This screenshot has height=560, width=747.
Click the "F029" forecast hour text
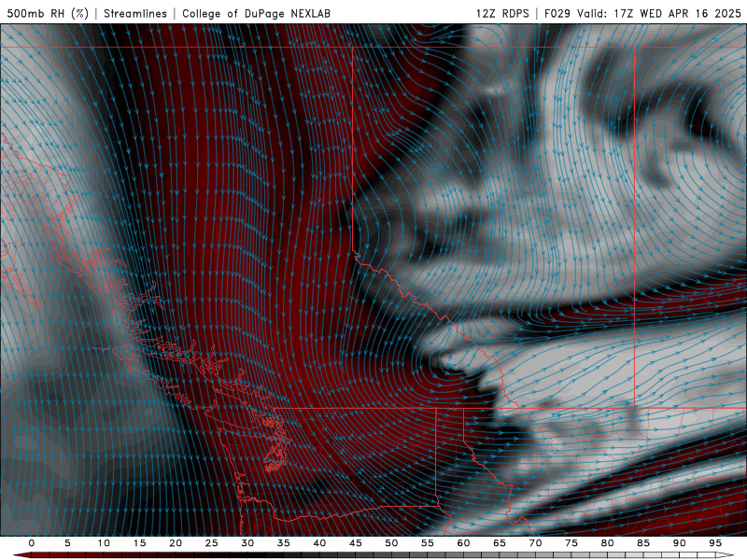click(x=557, y=13)
